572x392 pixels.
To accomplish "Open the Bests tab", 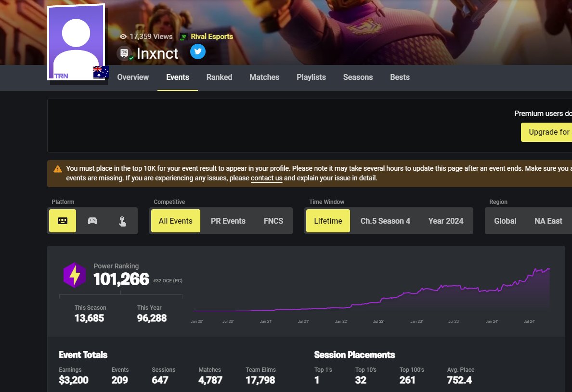I will 400,77.
